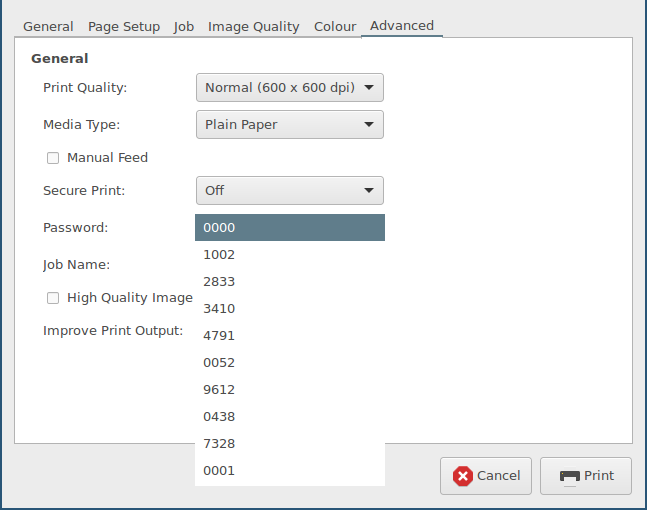
Task: Click the General section heading
Action: (x=59, y=59)
